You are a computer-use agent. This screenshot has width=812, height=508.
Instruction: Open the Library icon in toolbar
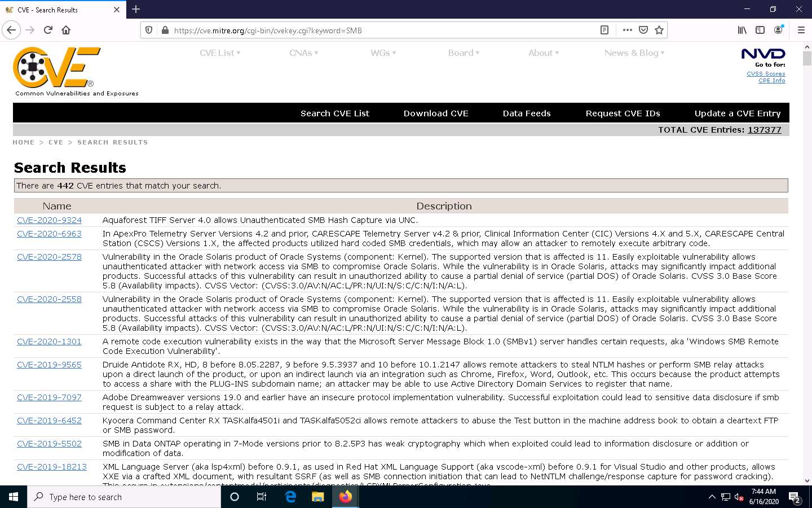pos(742,30)
